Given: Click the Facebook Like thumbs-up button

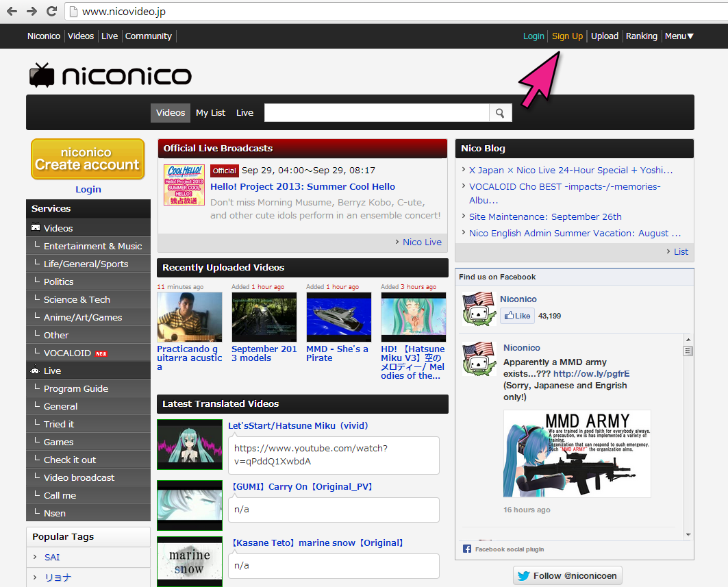Looking at the screenshot, I should tap(517, 316).
